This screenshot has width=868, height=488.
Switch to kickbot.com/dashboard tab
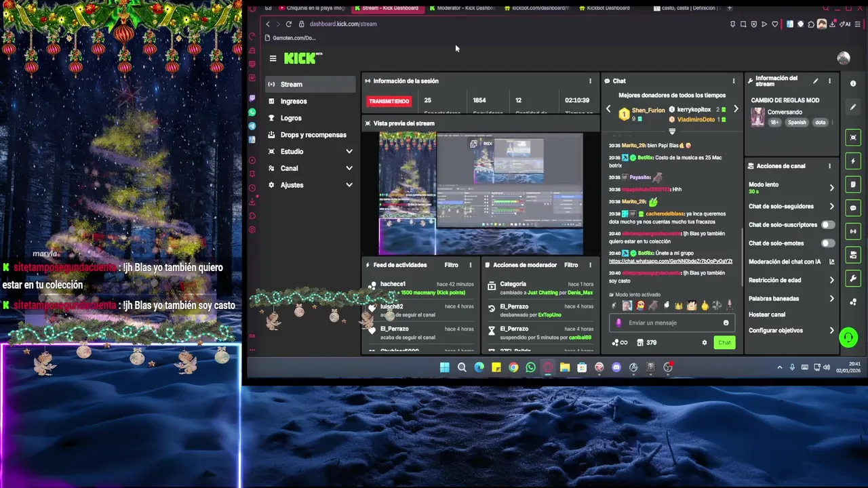(x=536, y=8)
